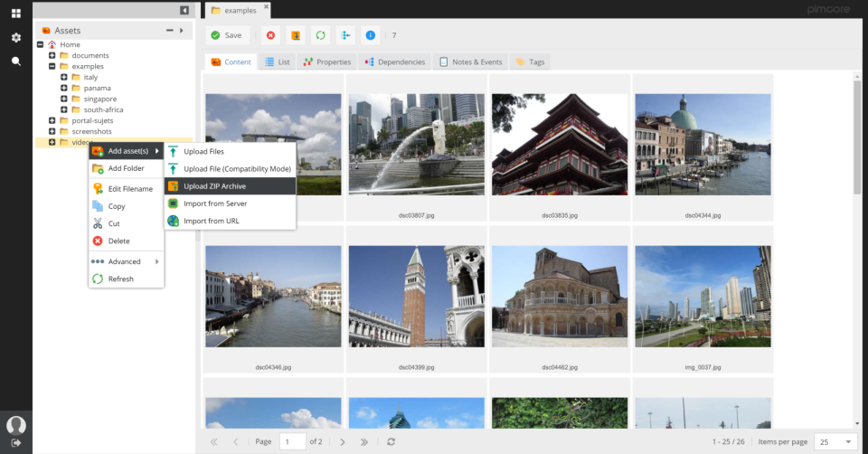Click the green Reload icon in toolbar
This screenshot has width=868, height=454.
point(320,35)
